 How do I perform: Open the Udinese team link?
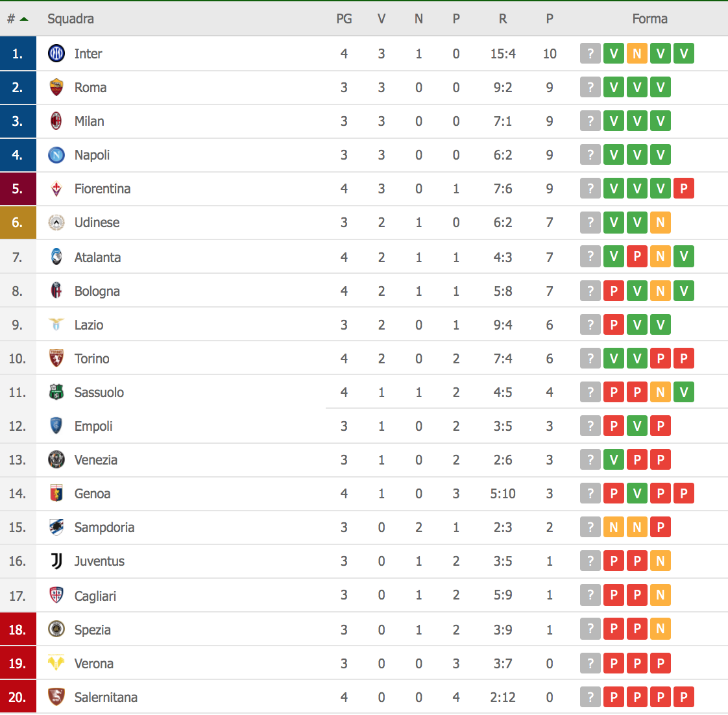tap(97, 223)
